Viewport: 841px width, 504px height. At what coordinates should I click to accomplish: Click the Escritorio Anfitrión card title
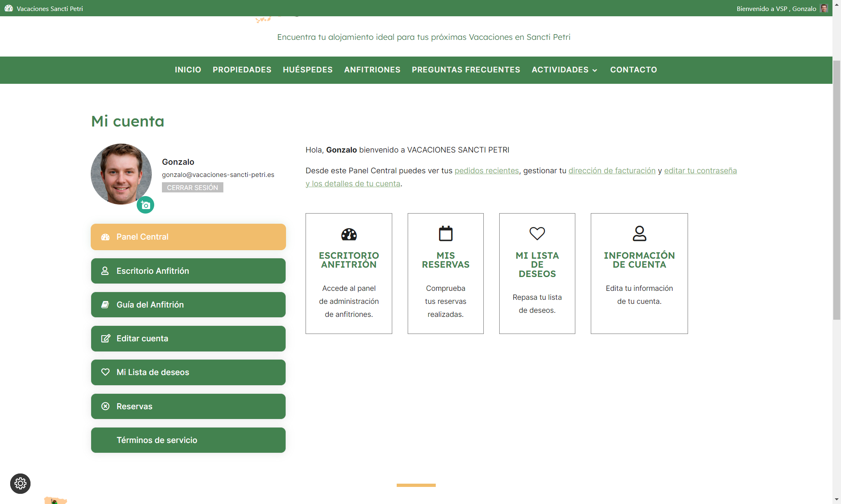349,260
